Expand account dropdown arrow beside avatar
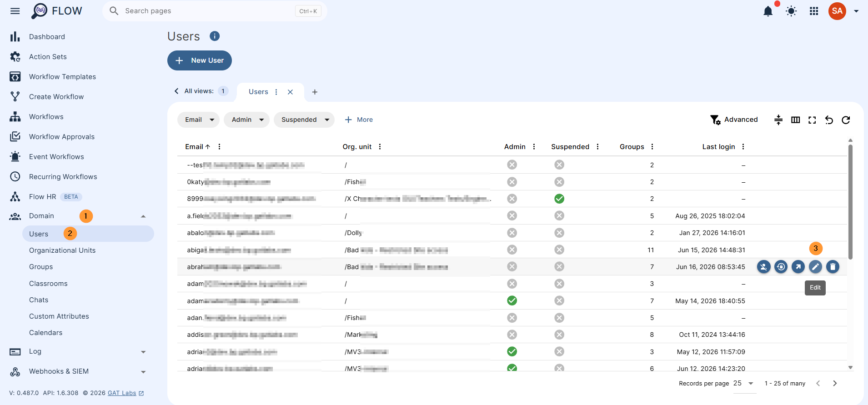The width and height of the screenshot is (868, 405). point(856,11)
